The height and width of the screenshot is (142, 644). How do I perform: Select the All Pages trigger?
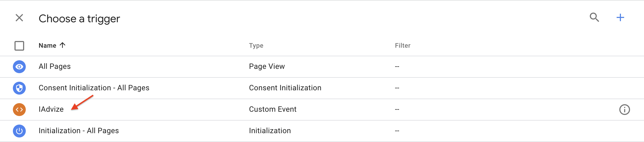coord(55,66)
